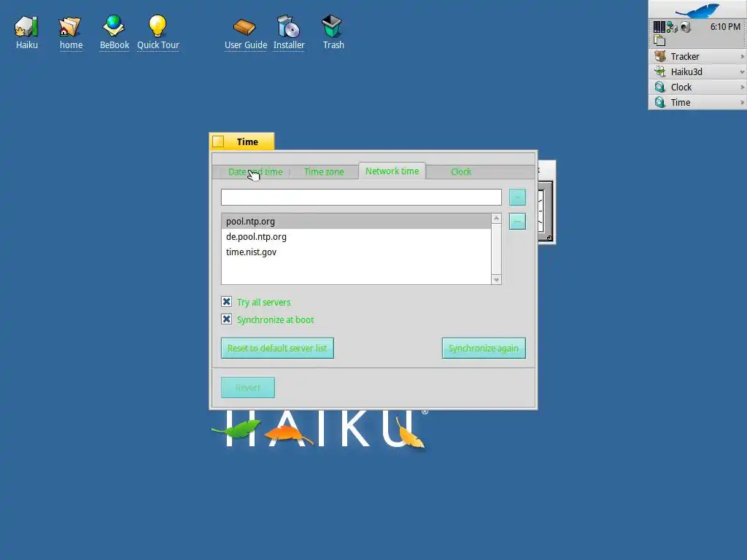Click the Synchronize again button
The width and height of the screenshot is (747, 560).
pyautogui.click(x=484, y=348)
